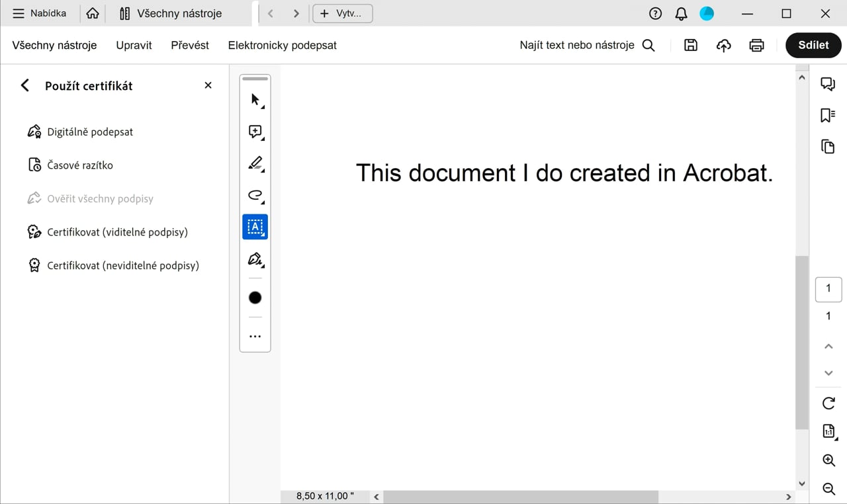The image size is (847, 504).
Task: Go to previous page with up chevron
Action: [x=828, y=347]
